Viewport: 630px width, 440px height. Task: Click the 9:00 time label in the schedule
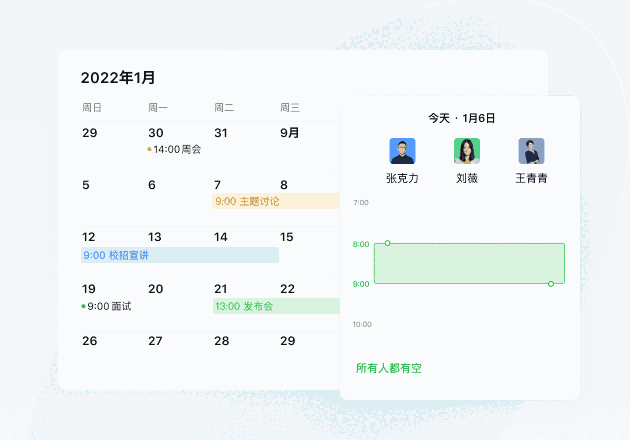pos(361,284)
